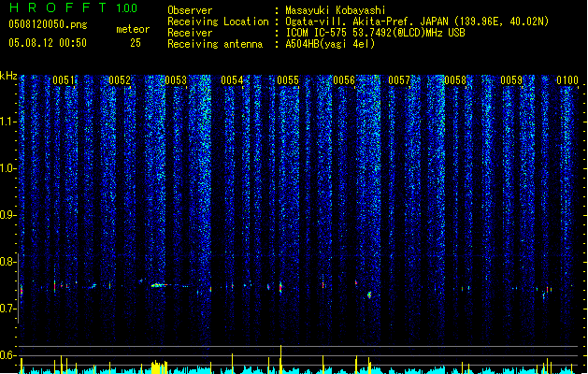Image resolution: width=588 pixels, height=374 pixels.
Task: Click the 1.0 kHz axis tick label
Action: coord(8,168)
